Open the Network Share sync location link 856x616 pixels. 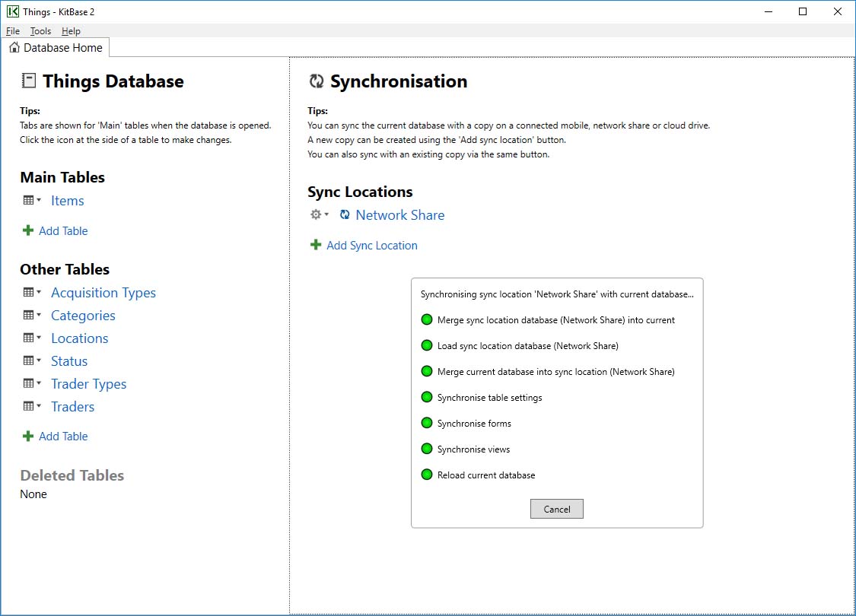pos(400,215)
